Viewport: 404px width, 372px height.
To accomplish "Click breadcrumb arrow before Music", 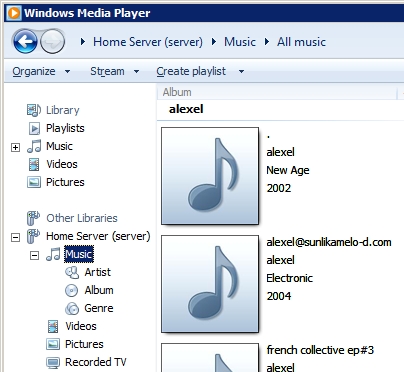I will click(214, 42).
